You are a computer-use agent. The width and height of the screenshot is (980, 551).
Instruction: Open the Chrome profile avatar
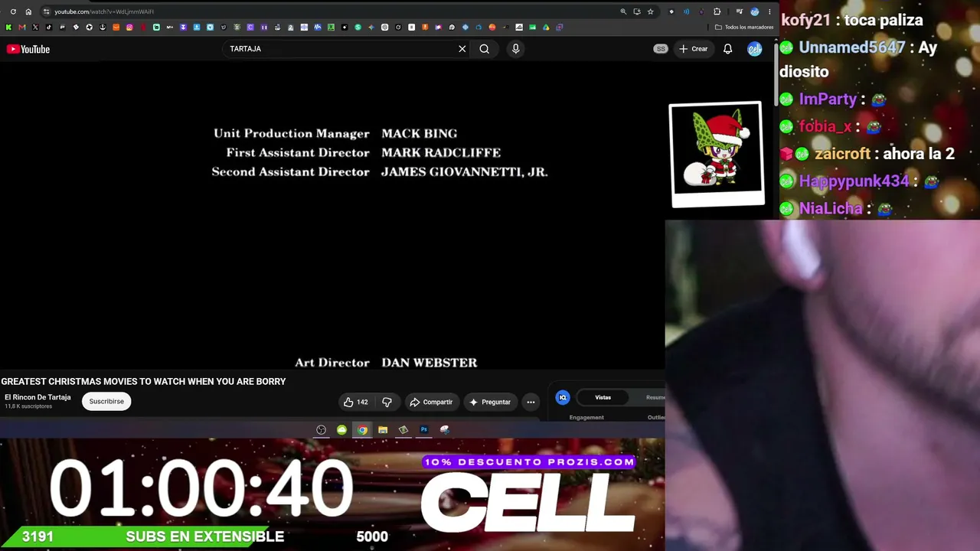tap(755, 11)
